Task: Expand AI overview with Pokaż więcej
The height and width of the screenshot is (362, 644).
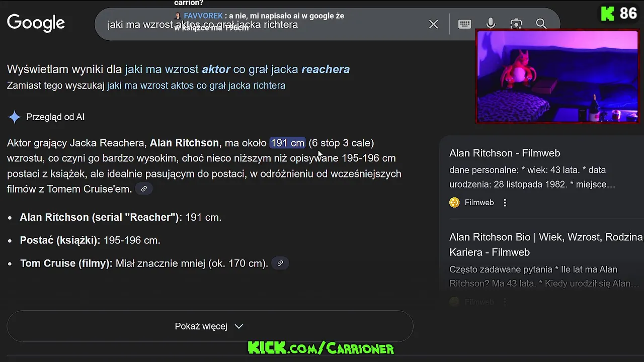Action: coord(210,326)
